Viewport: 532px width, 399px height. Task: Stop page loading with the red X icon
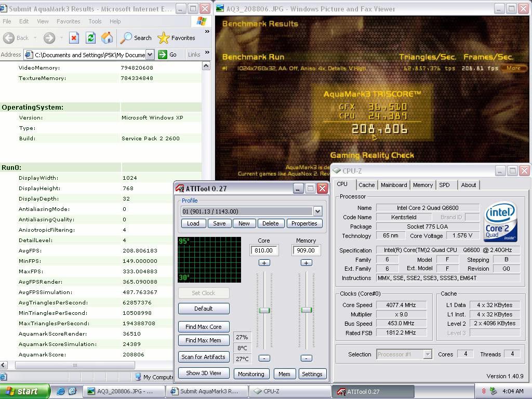[74, 37]
